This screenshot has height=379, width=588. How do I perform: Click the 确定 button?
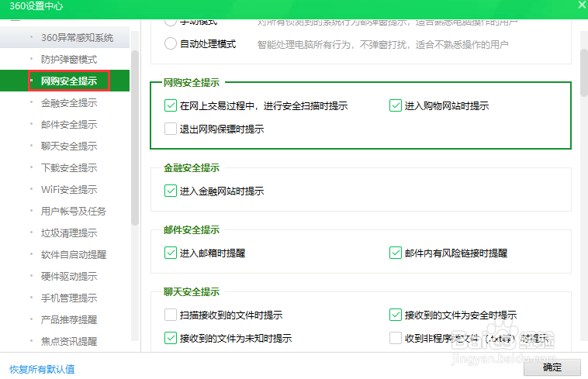pyautogui.click(x=552, y=367)
